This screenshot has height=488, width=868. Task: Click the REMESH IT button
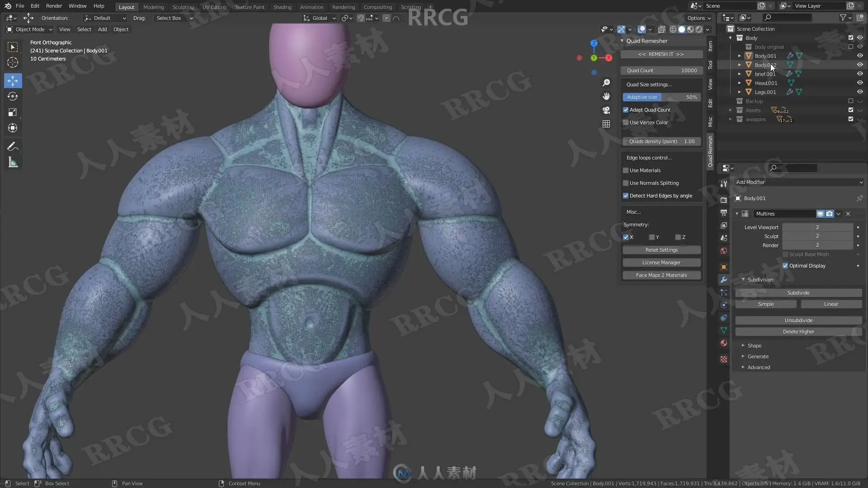point(661,54)
